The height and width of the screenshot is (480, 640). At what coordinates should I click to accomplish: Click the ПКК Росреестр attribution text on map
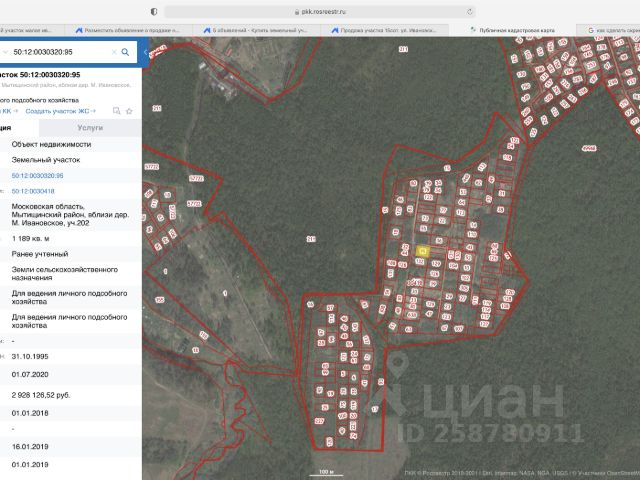coord(522,473)
